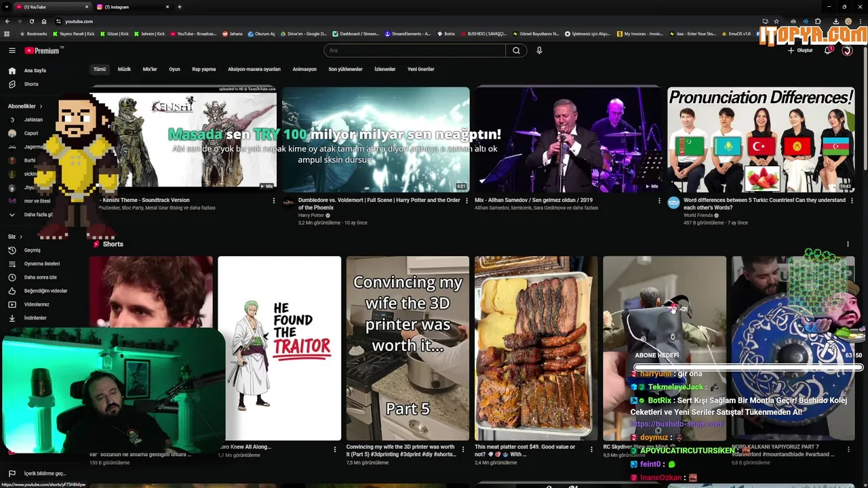Open the browser downloads icon
Image resolution: width=868 pixels, height=488 pixels.
(836, 21)
